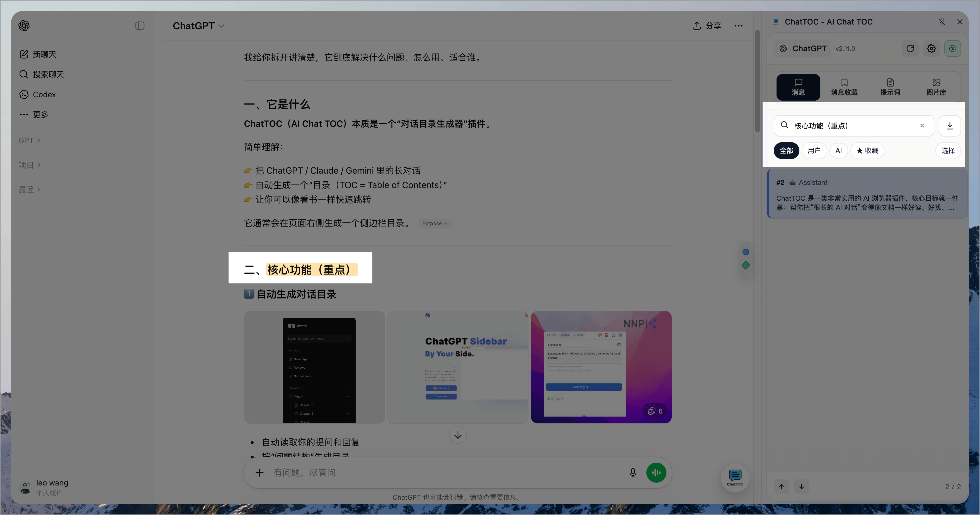The height and width of the screenshot is (515, 980).
Task: Focus the ChatTOC search field
Action: pos(853,125)
